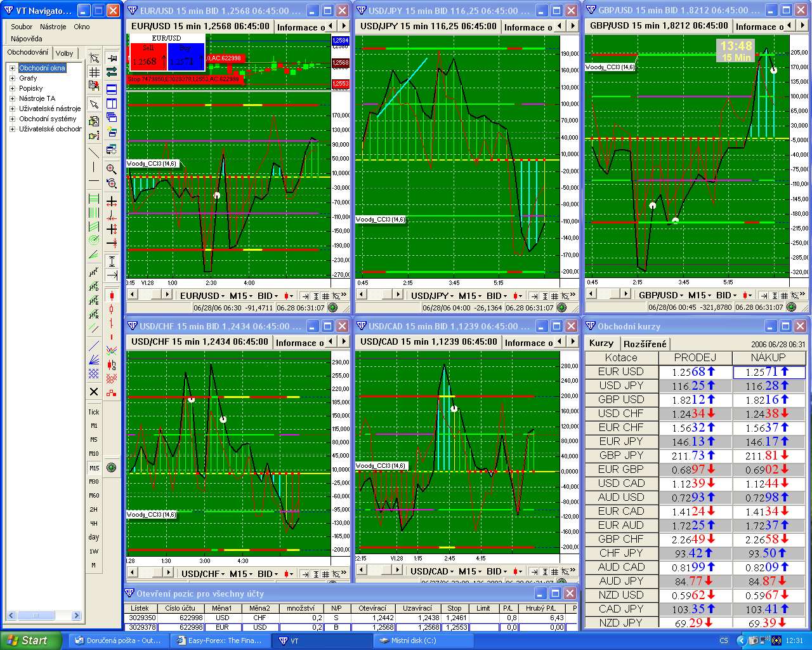Select the blue crosshatch grid tool
The image size is (812, 650).
[x=94, y=374]
